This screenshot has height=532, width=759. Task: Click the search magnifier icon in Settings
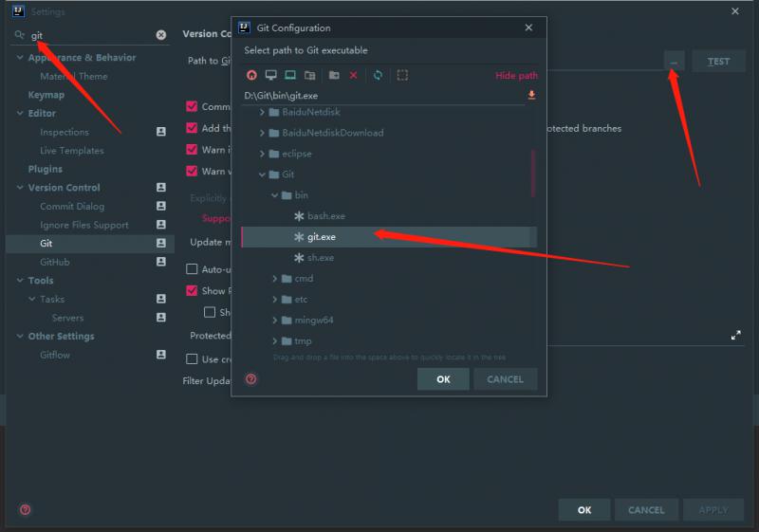pyautogui.click(x=19, y=35)
